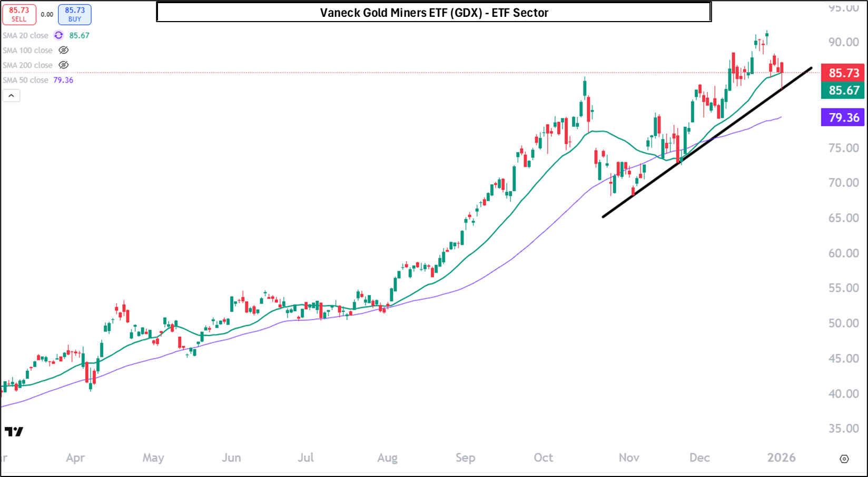Click the TradingView logo icon

click(14, 432)
